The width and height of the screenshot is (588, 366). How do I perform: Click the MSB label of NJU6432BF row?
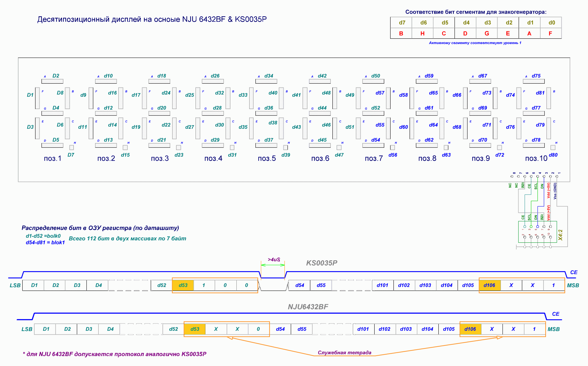(x=554, y=329)
